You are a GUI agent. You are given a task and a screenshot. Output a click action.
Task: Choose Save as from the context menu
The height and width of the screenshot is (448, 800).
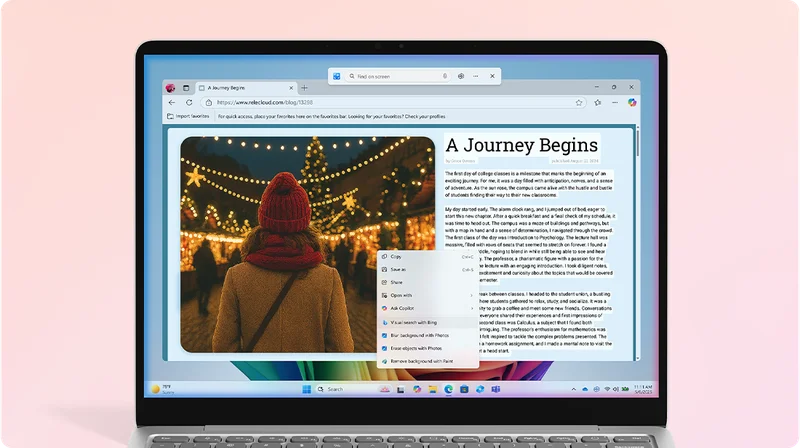[428, 269]
